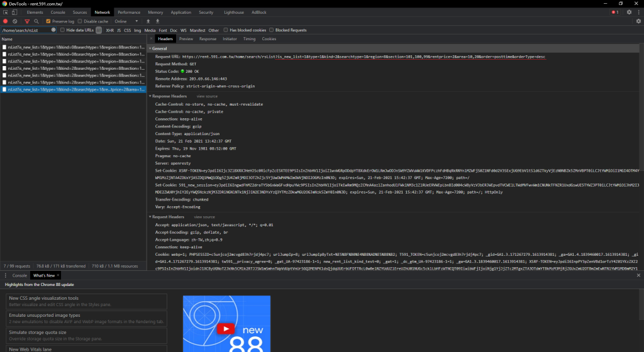Enable the Disable cache checkbox
644x352 pixels.
(x=80, y=21)
